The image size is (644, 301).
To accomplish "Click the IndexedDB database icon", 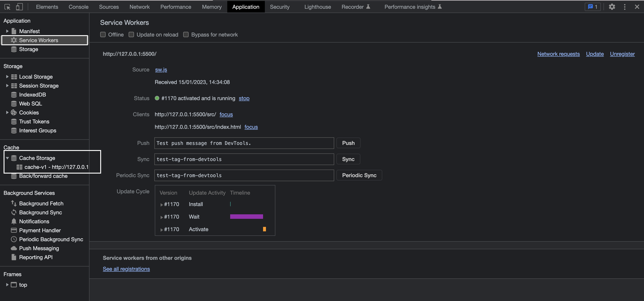I will click(x=14, y=95).
